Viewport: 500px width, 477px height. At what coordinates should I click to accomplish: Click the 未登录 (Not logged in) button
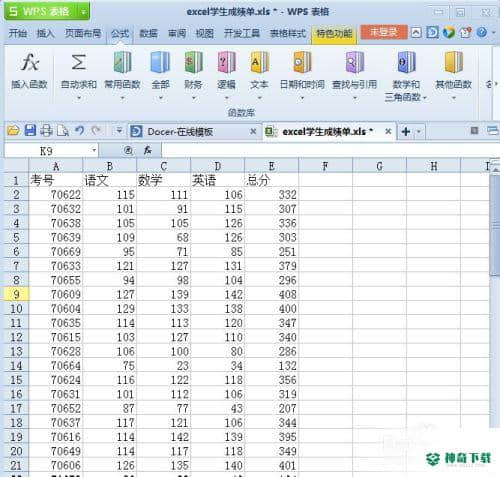384,32
